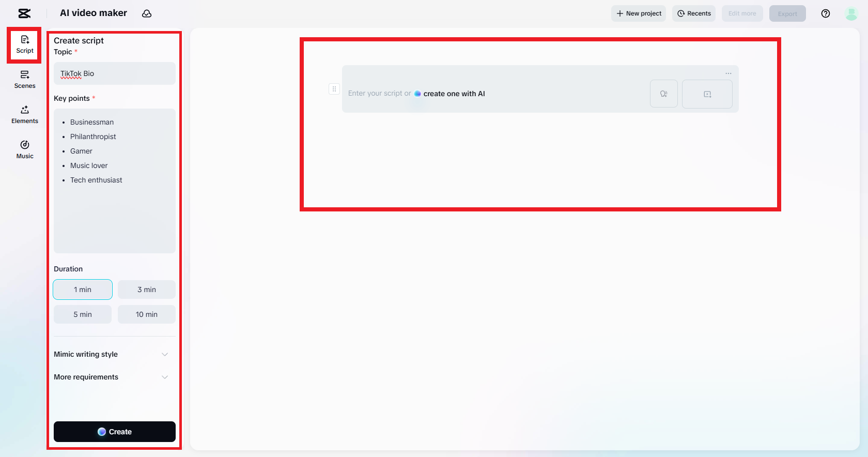Click the Topic field containing TikTok Bio
This screenshot has width=868, height=457.
coord(115,73)
